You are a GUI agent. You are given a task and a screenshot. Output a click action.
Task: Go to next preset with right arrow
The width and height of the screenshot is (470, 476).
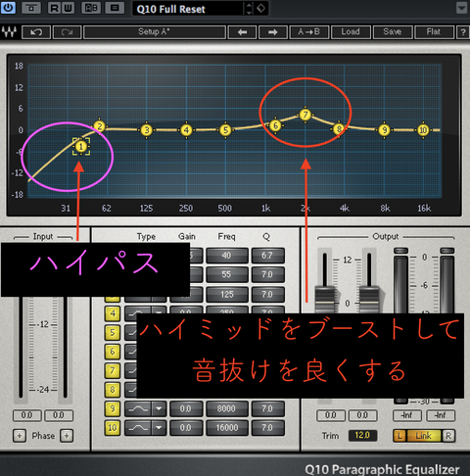[x=273, y=32]
